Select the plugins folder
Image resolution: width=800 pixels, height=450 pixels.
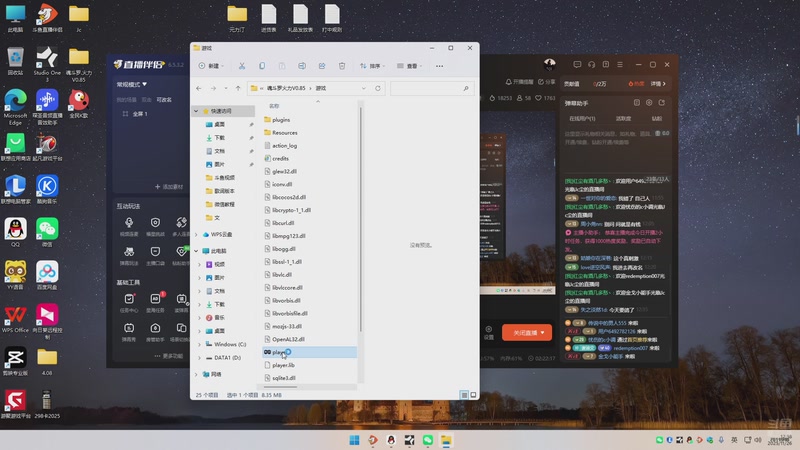[x=281, y=119]
